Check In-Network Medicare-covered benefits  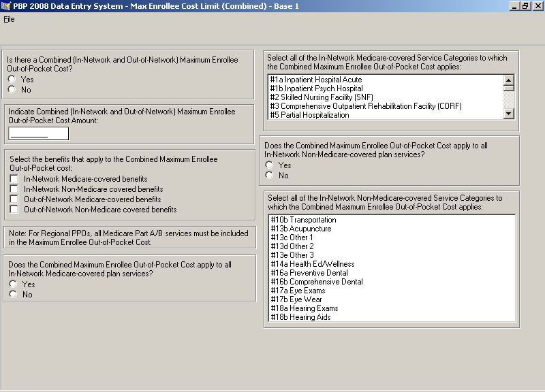tap(14, 179)
